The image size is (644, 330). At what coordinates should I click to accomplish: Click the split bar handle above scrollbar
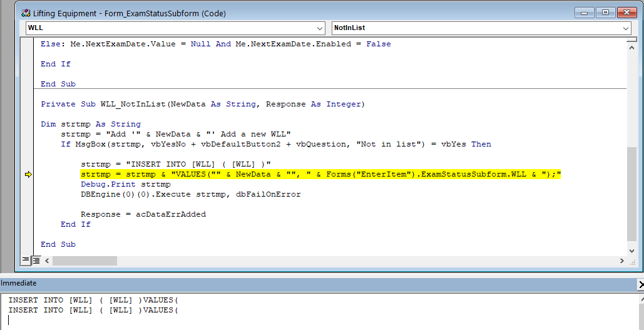pos(631,40)
